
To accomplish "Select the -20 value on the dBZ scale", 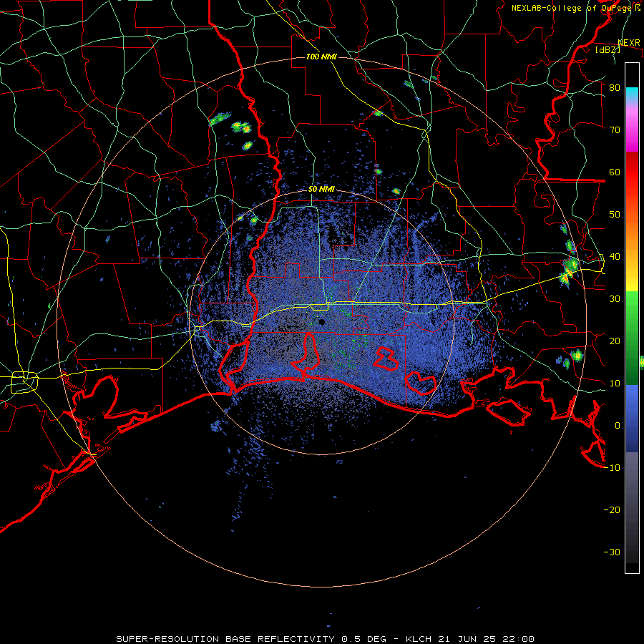I will 612,510.
